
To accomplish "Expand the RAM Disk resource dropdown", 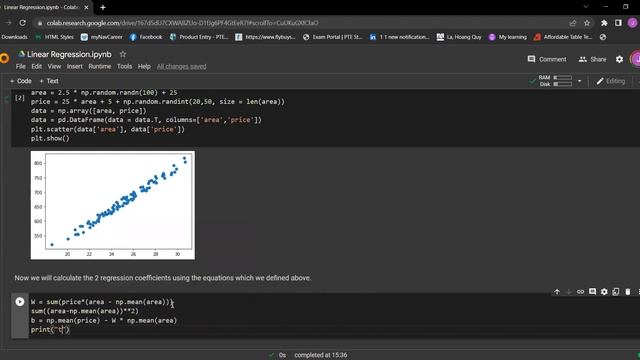I will click(x=579, y=81).
